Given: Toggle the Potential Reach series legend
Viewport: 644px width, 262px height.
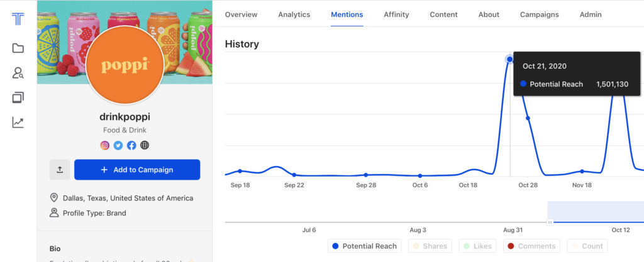Looking at the screenshot, I should pos(365,246).
